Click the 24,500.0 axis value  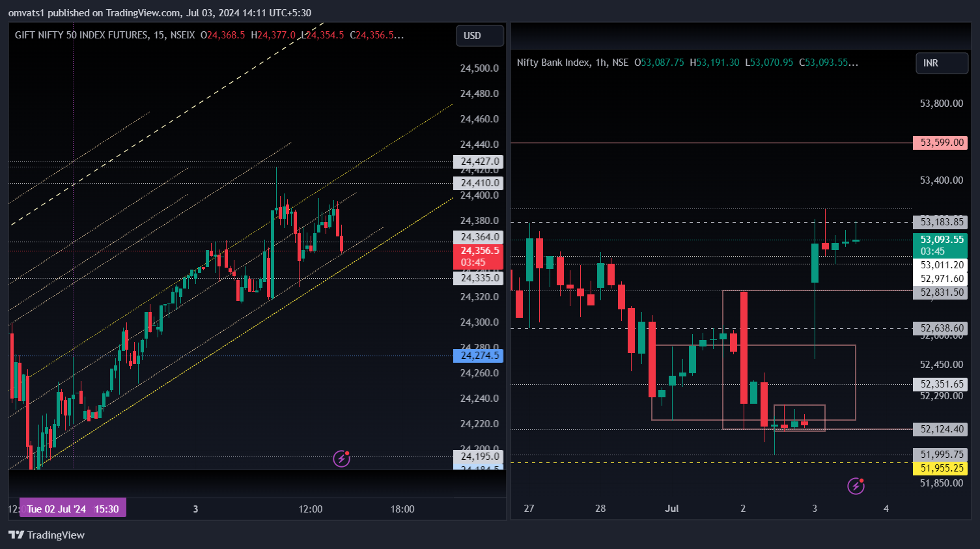479,68
